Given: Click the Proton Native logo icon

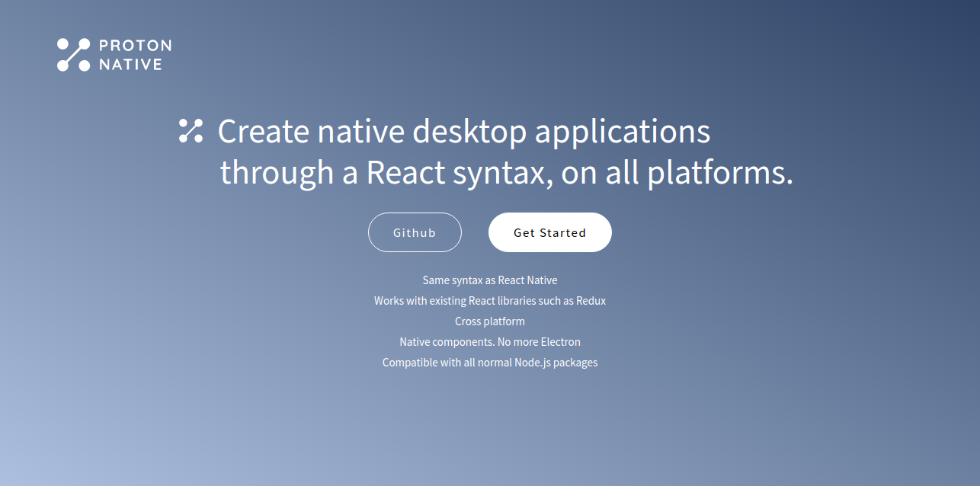Looking at the screenshot, I should (x=74, y=55).
